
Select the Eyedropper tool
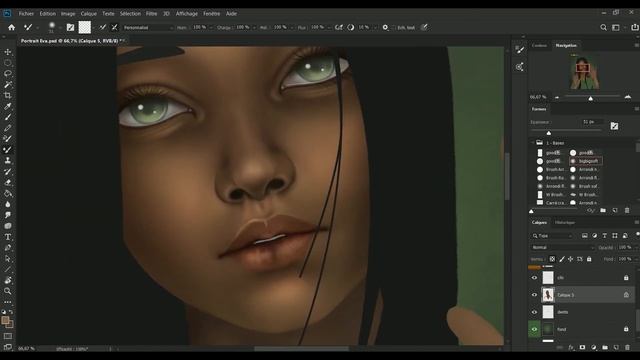(8, 106)
